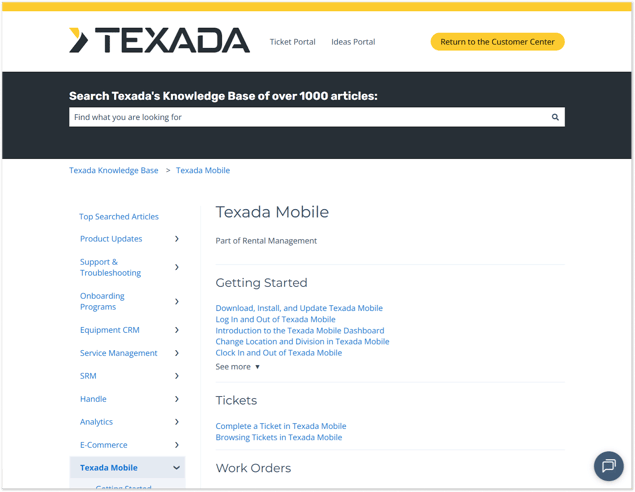Expand E-Commerce chevron

click(x=177, y=445)
